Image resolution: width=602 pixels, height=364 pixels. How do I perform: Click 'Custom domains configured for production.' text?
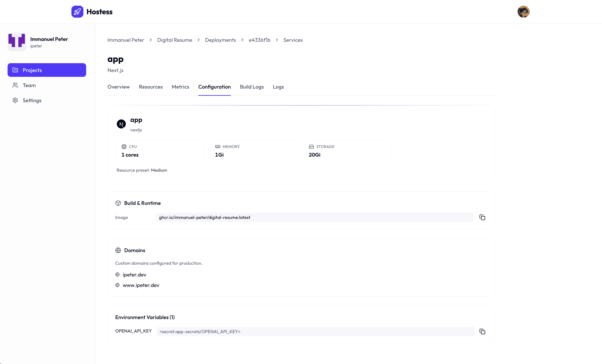159,263
